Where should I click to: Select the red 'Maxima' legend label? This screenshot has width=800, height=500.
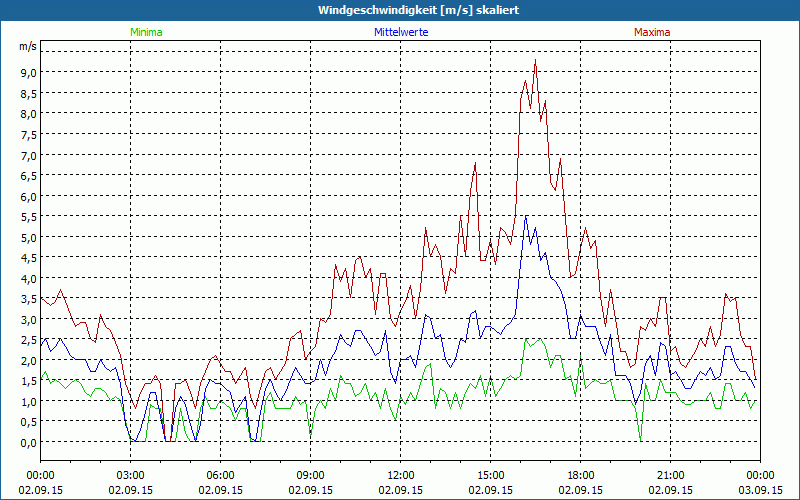point(652,32)
